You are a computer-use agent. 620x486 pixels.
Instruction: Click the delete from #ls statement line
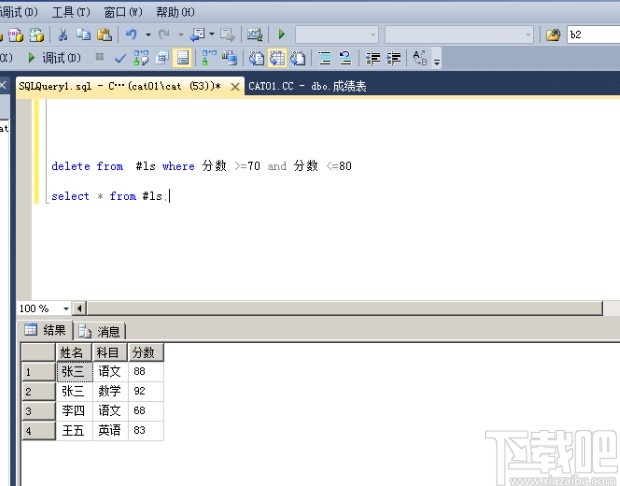(201, 166)
